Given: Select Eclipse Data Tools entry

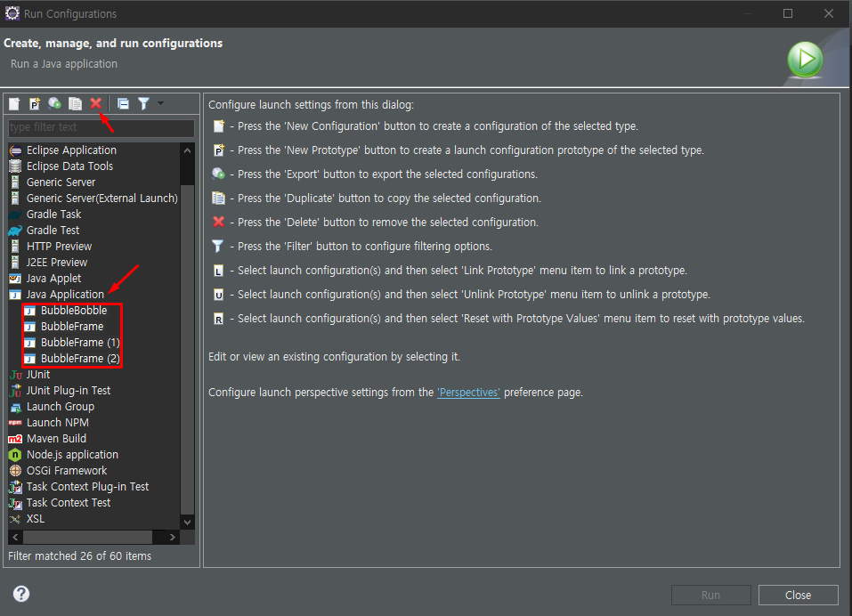Looking at the screenshot, I should tap(70, 166).
